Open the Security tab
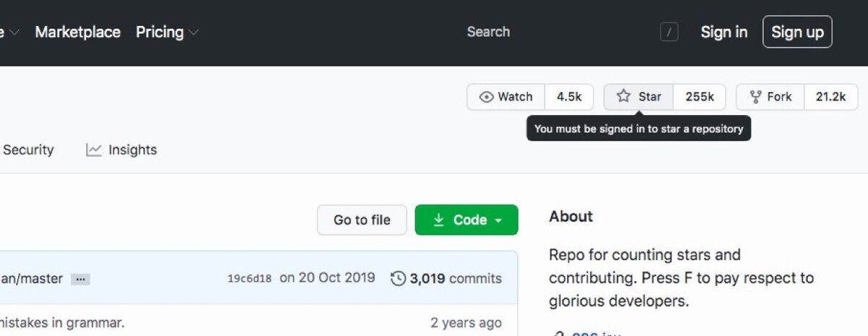Viewport: 868px width, 336px height. [x=28, y=150]
